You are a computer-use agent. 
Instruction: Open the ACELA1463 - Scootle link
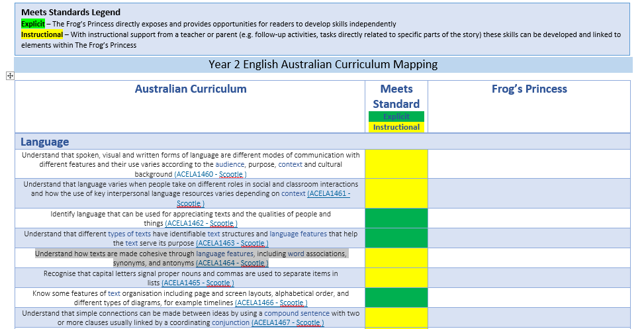pos(232,243)
